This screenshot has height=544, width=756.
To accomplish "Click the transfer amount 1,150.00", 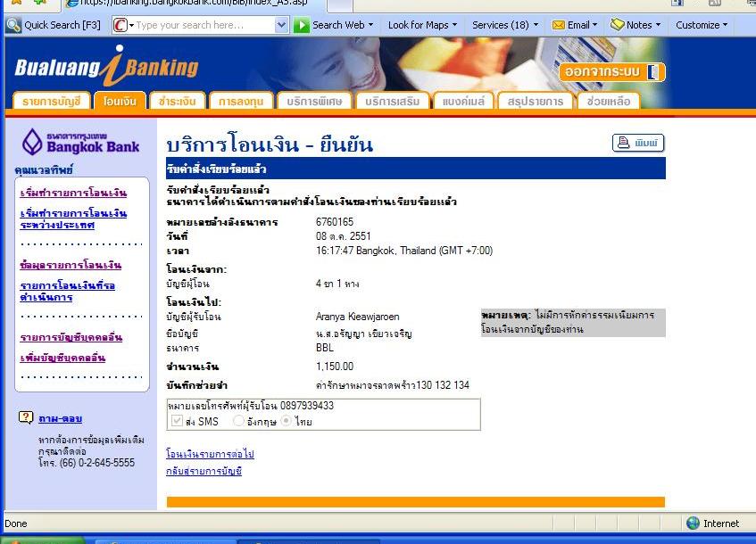I will tap(335, 367).
